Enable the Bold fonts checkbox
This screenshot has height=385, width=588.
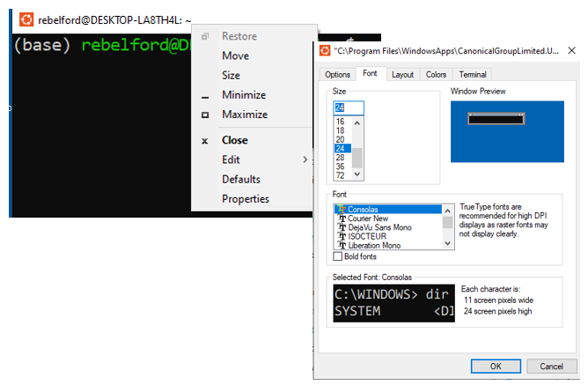tap(338, 256)
